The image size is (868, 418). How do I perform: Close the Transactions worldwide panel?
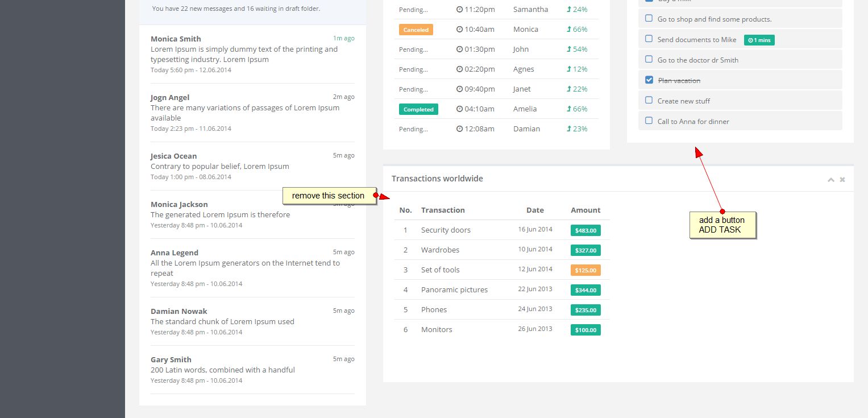[x=842, y=180]
